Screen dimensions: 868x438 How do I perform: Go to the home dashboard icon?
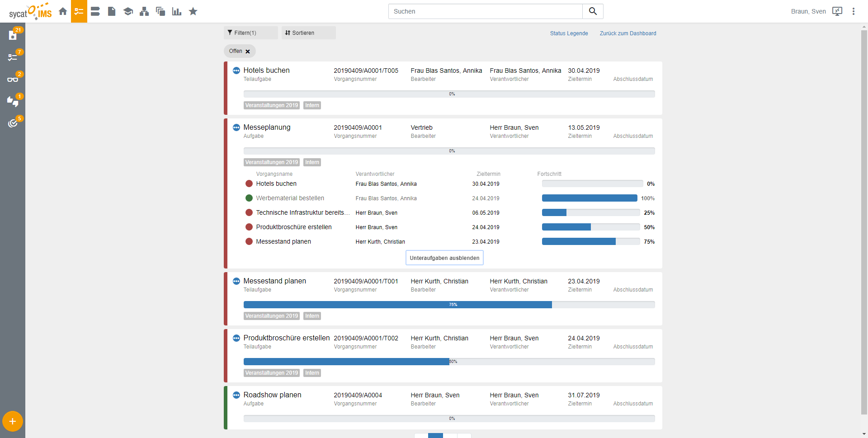(63, 11)
